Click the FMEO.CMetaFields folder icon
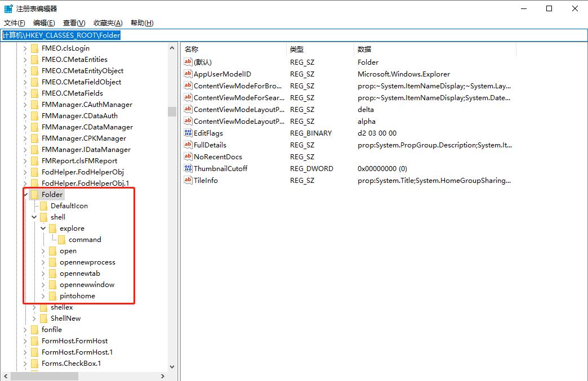 (34, 93)
